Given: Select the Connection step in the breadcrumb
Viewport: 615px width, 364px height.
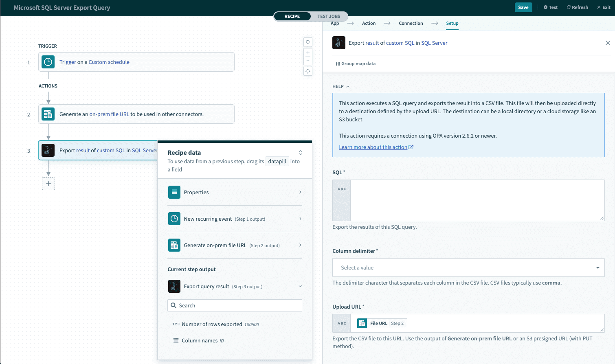Looking at the screenshot, I should (x=411, y=23).
